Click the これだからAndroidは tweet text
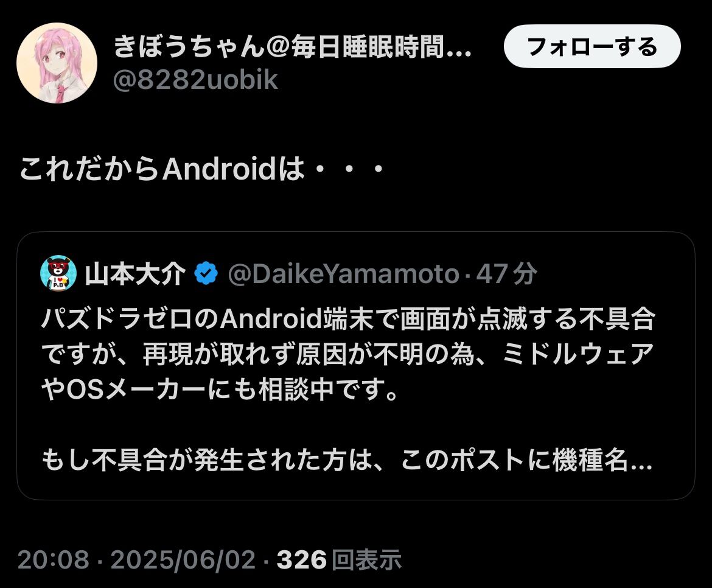The image size is (712, 588). (203, 169)
